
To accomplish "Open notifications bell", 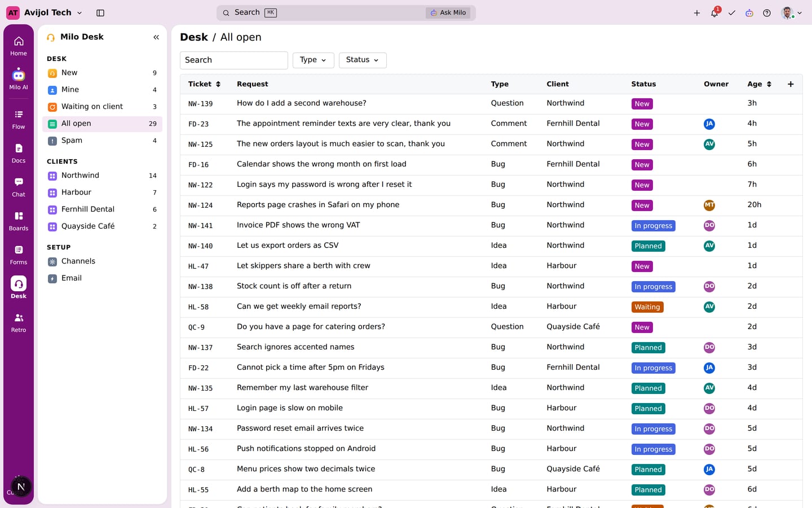I will 714,13.
